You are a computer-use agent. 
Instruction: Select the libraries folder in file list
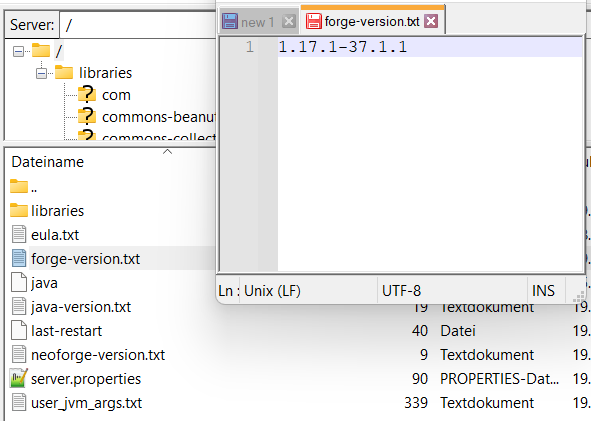pyautogui.click(x=57, y=211)
